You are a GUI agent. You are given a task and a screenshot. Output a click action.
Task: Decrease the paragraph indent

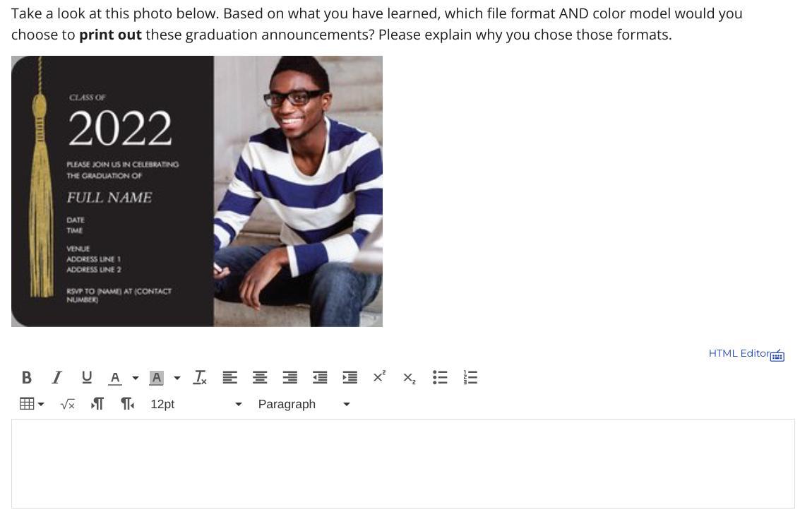pyautogui.click(x=320, y=378)
